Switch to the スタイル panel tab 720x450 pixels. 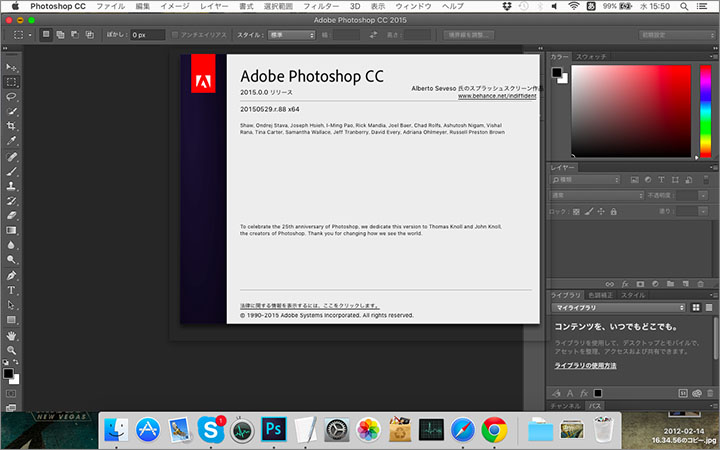(x=633, y=295)
